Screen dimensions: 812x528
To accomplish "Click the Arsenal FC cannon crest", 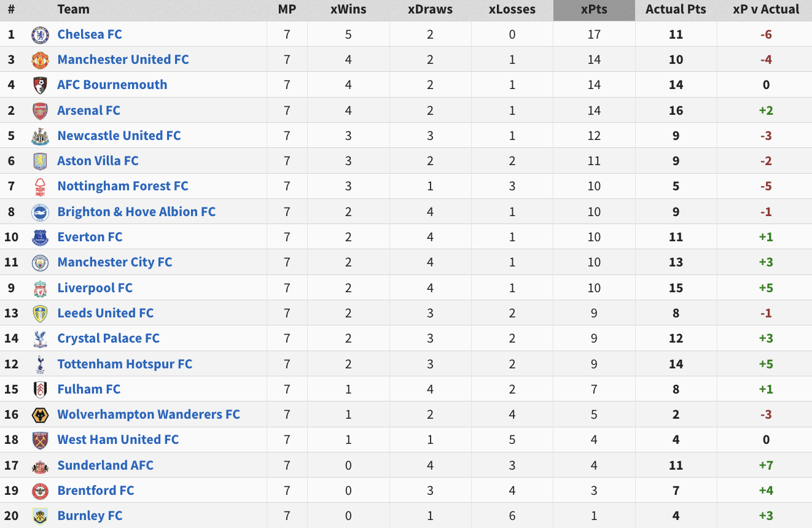I will pyautogui.click(x=40, y=111).
